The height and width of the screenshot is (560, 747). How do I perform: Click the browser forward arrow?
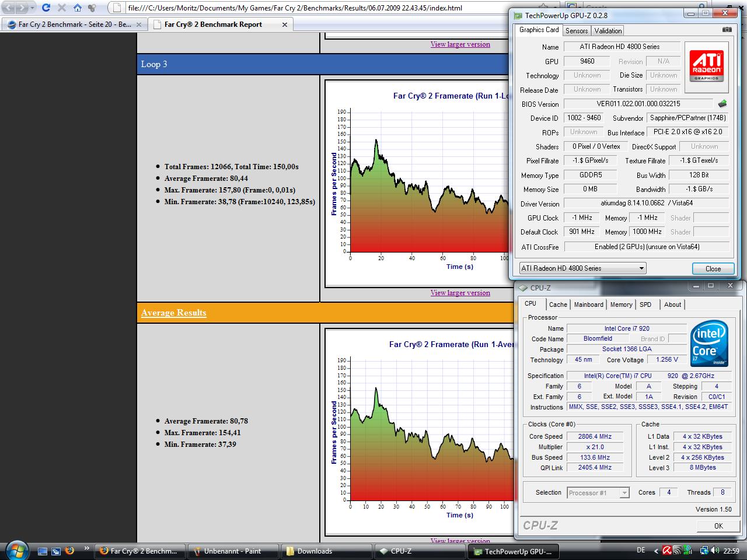(x=21, y=8)
